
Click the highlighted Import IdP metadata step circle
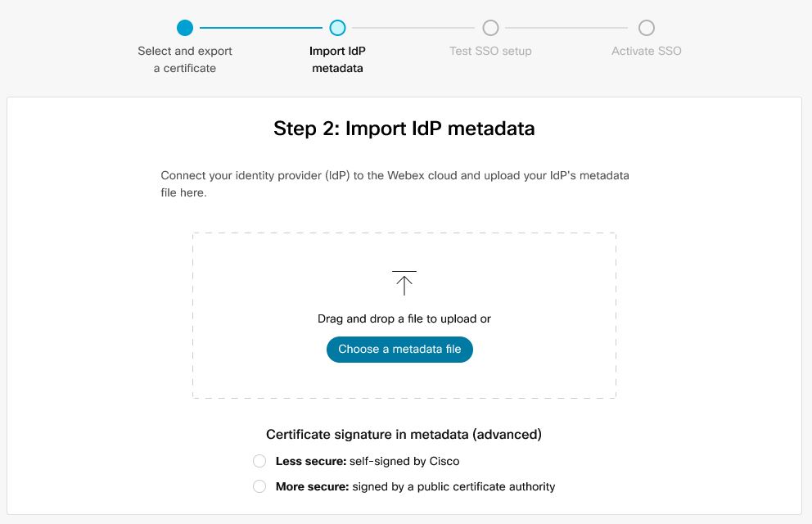[x=337, y=28]
